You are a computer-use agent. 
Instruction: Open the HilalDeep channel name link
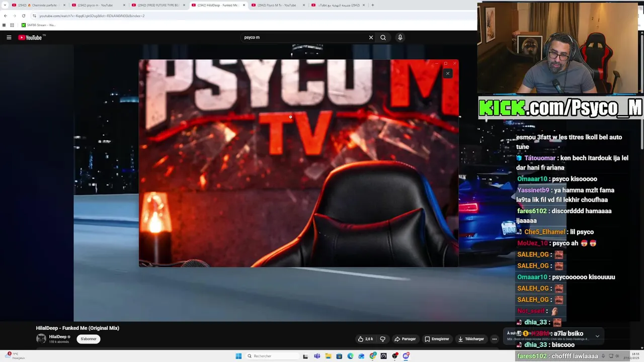(57, 337)
